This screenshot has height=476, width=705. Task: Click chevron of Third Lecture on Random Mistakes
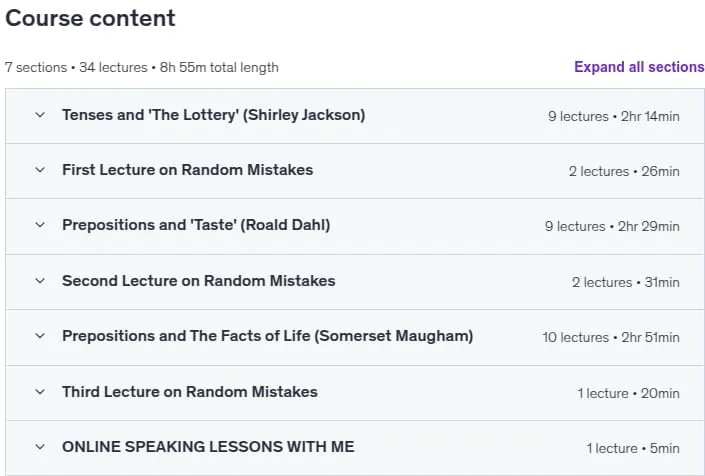(40, 392)
